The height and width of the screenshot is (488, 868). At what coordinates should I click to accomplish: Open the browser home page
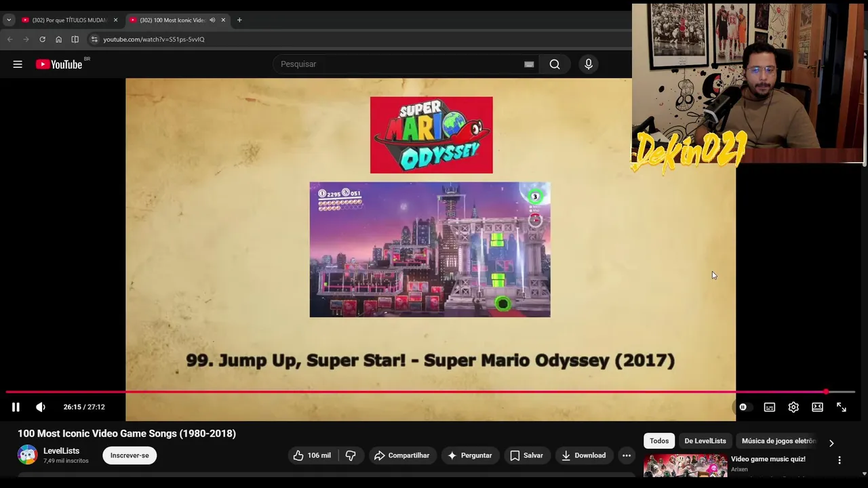[59, 39]
